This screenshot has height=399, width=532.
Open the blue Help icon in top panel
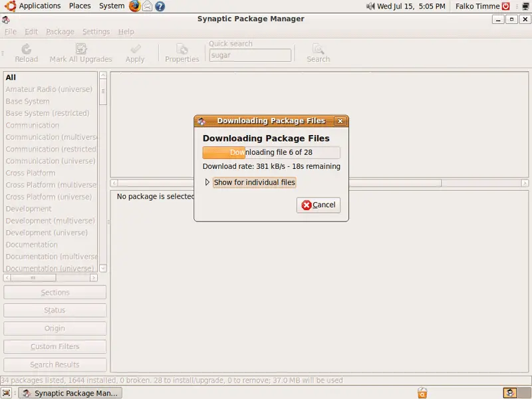click(160, 6)
